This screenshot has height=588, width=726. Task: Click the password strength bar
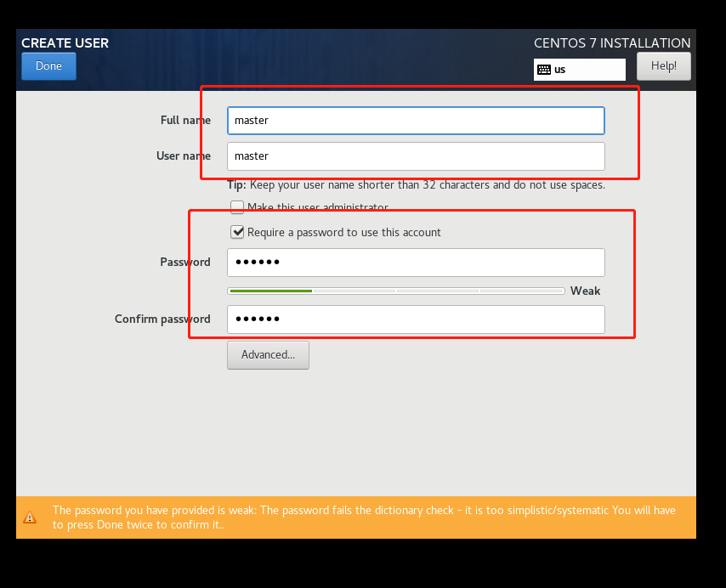click(396, 291)
